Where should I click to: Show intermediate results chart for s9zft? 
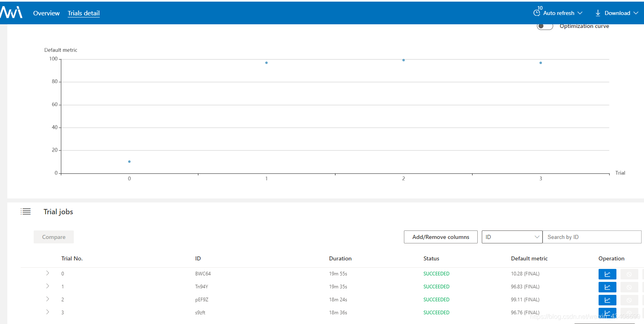pos(607,313)
